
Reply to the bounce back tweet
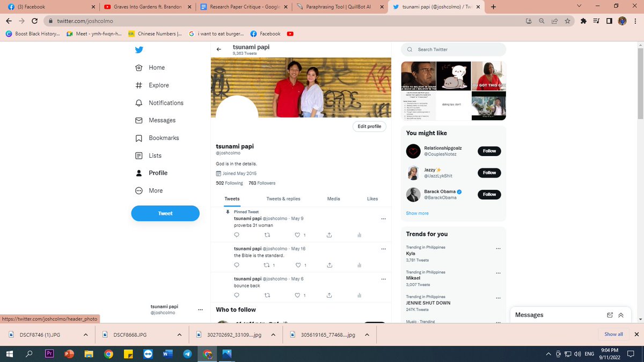pyautogui.click(x=237, y=295)
